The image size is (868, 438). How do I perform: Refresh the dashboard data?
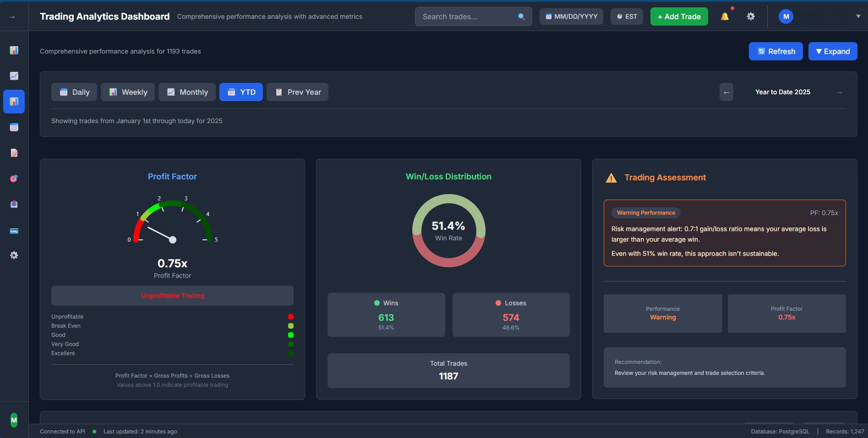pyautogui.click(x=775, y=51)
